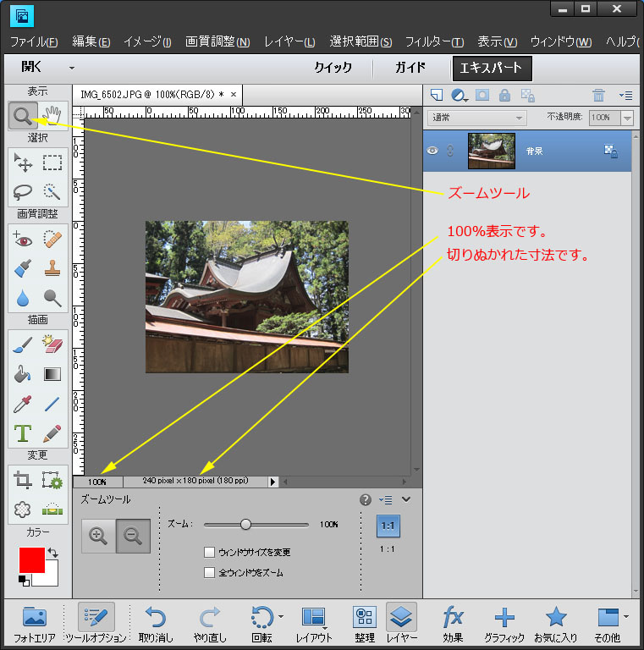This screenshot has height=650, width=644.
Task: Select the Brush tool
Action: [23, 345]
